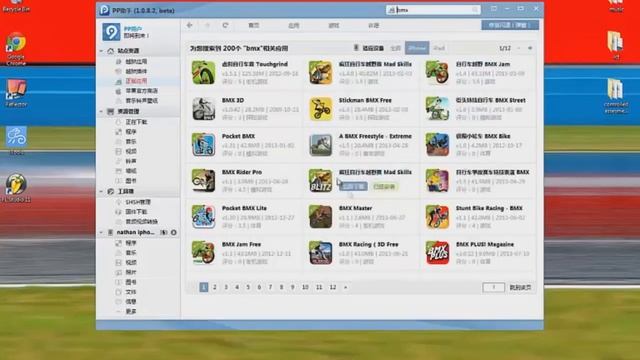Screen dimensions: 640x360
Task: Open 固件下载 in the toolbox section
Action: 136,211
